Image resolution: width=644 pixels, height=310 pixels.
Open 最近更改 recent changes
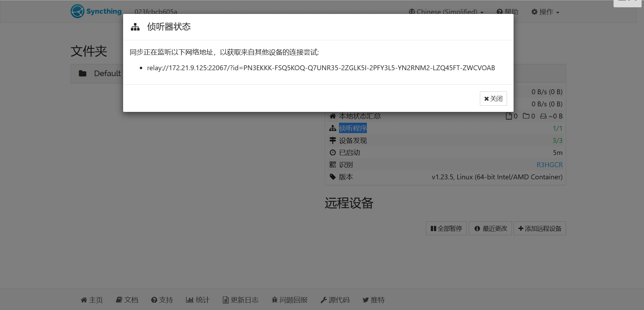[x=490, y=228]
